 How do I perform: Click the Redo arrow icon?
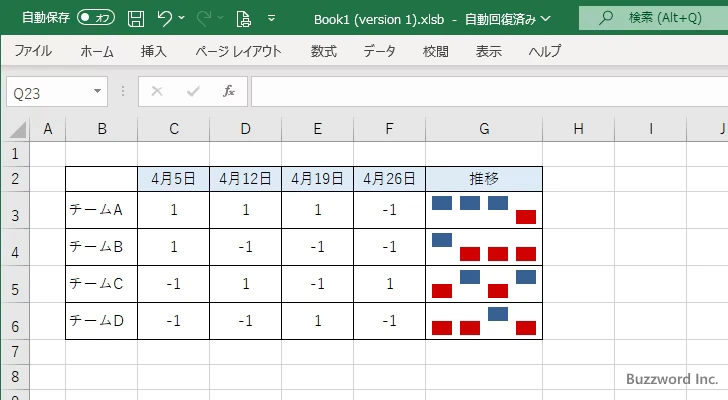(203, 19)
